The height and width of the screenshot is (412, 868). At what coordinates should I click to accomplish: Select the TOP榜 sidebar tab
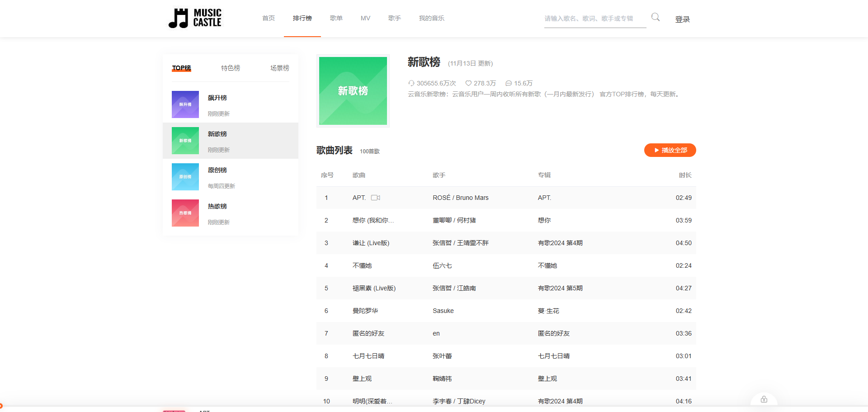[x=181, y=68]
